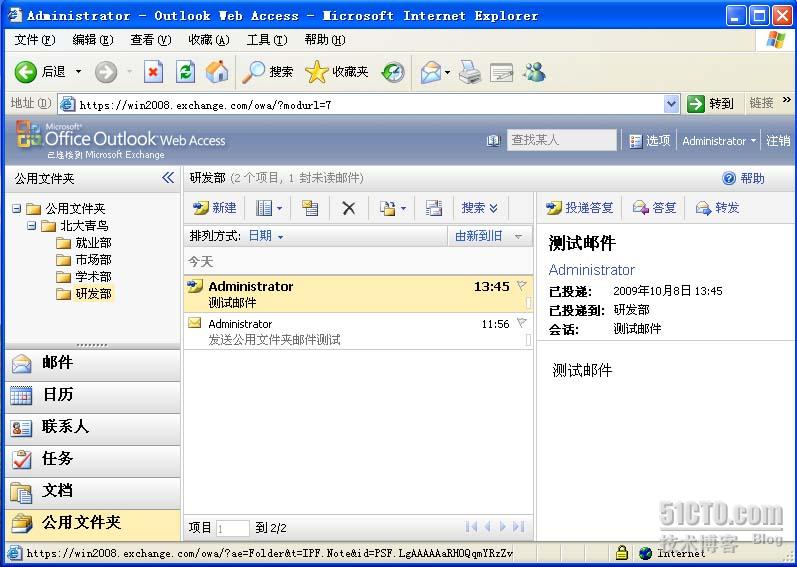
Task: Select the 研发部 folder
Action: pyautogui.click(x=93, y=294)
